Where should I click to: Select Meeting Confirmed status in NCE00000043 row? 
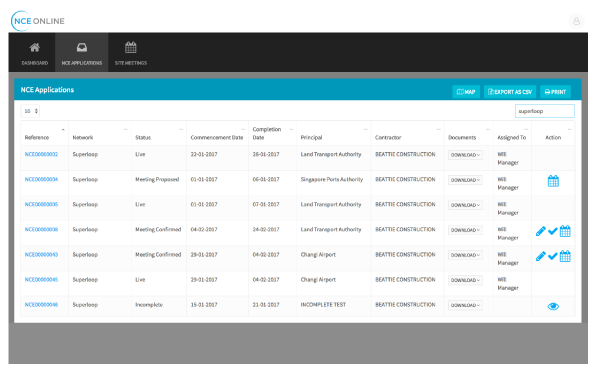pos(158,255)
